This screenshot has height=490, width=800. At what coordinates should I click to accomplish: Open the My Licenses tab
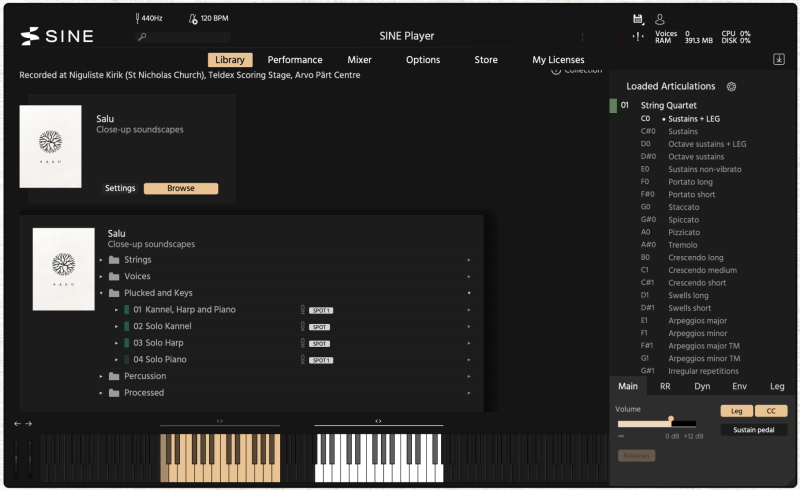[558, 60]
